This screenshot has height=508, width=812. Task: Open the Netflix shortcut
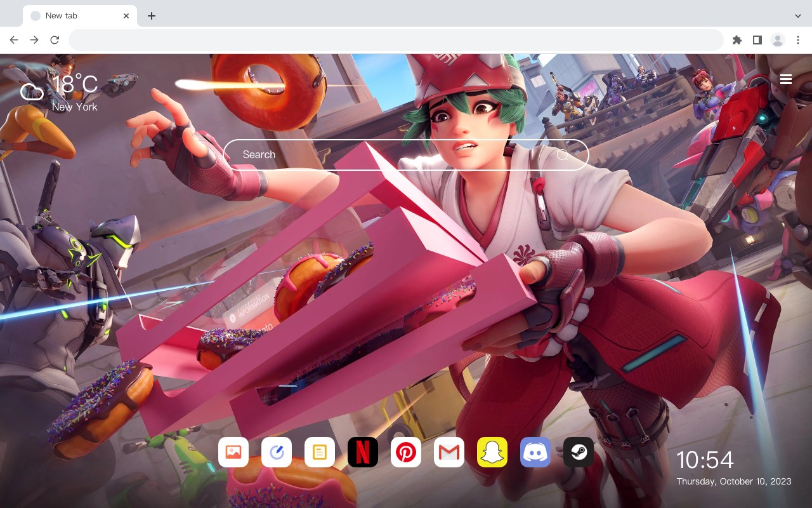click(x=363, y=452)
